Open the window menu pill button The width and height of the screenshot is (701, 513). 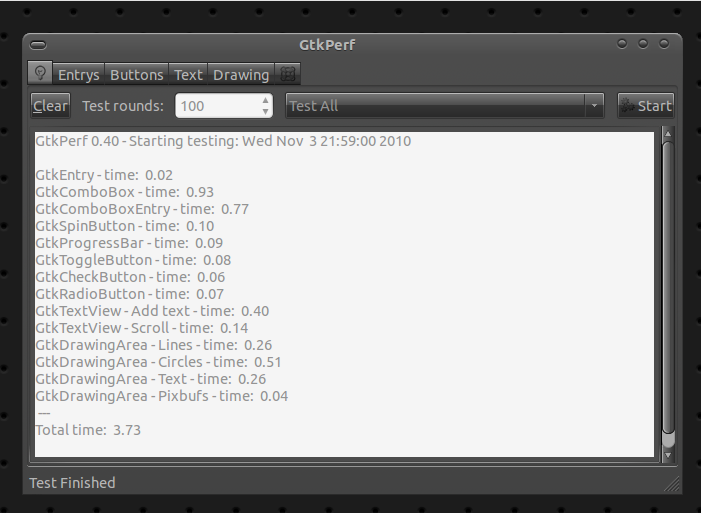[38, 45]
